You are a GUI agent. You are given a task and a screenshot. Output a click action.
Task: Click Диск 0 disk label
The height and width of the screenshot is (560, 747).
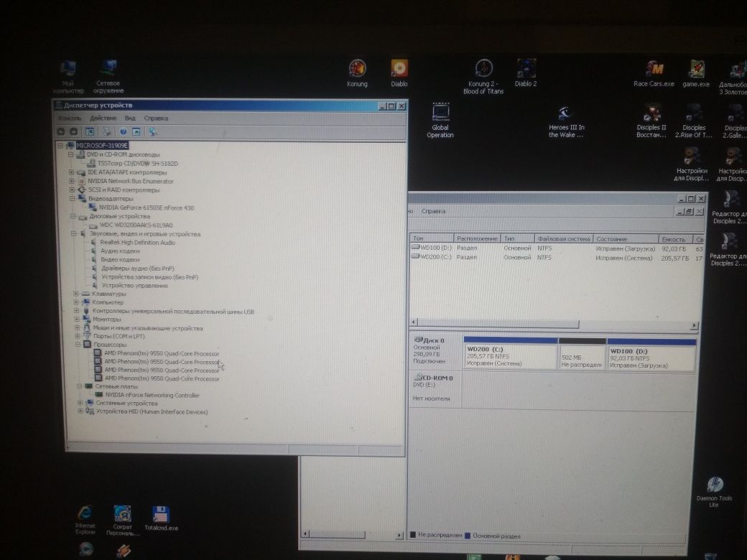[434, 340]
